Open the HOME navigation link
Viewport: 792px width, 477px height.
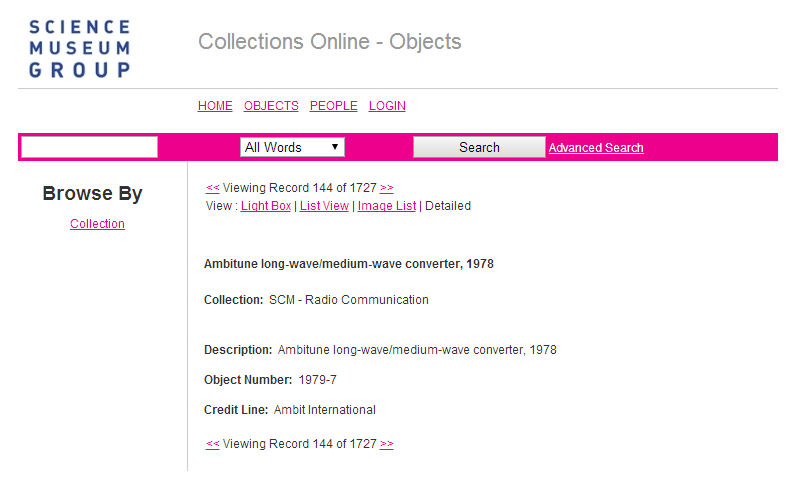click(215, 106)
